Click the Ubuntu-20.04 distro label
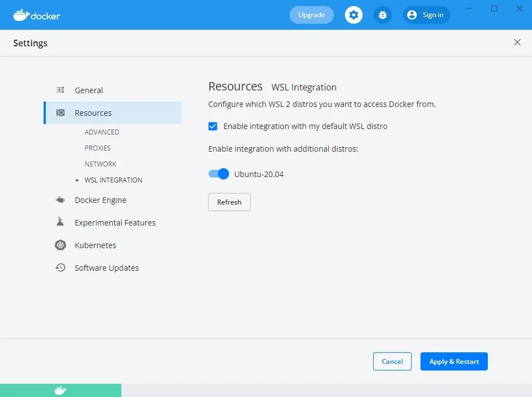The width and height of the screenshot is (532, 397). point(259,174)
